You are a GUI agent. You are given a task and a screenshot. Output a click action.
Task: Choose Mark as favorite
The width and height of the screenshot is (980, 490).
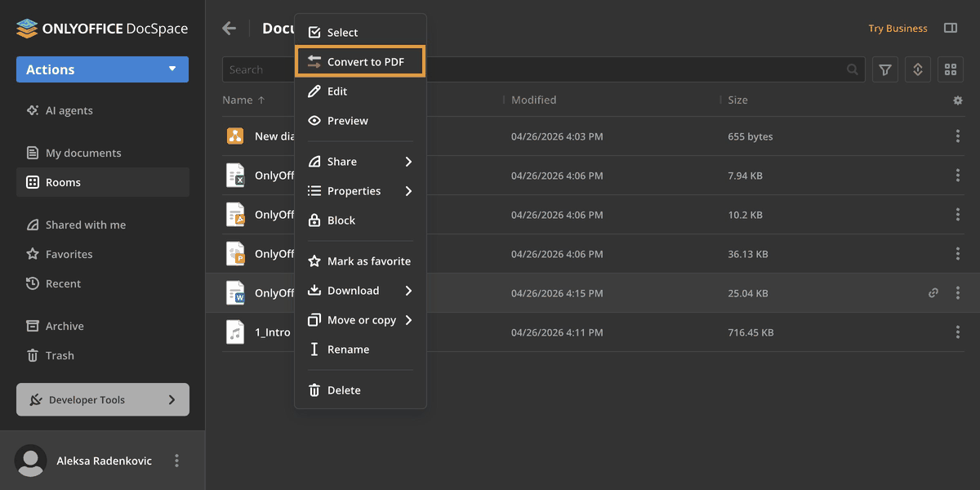pos(360,261)
